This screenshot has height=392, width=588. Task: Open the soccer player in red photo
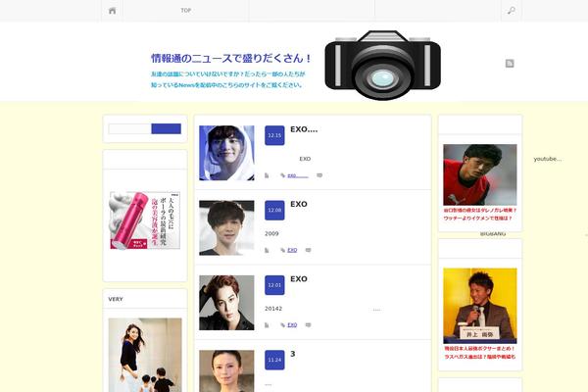[x=480, y=174]
